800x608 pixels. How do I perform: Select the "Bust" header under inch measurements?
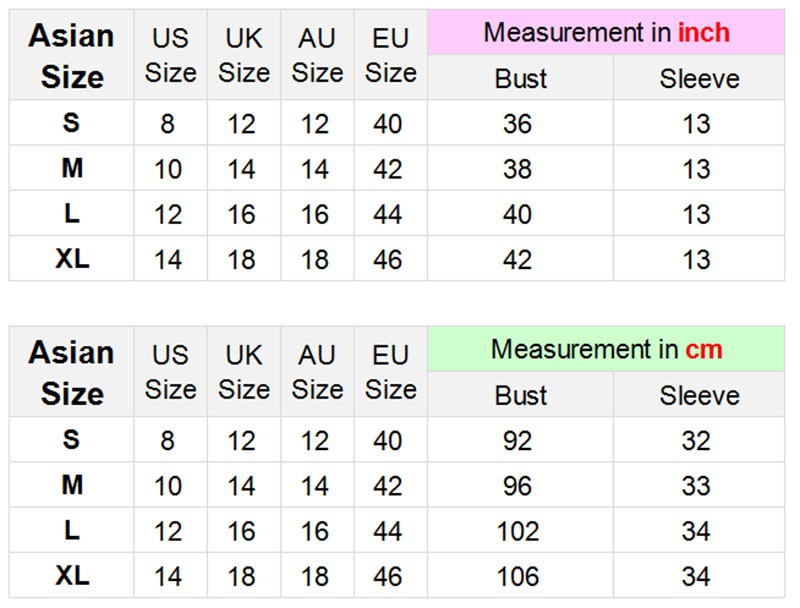520,78
